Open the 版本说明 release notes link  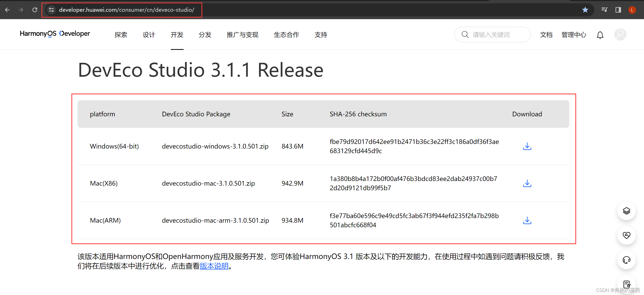point(214,266)
